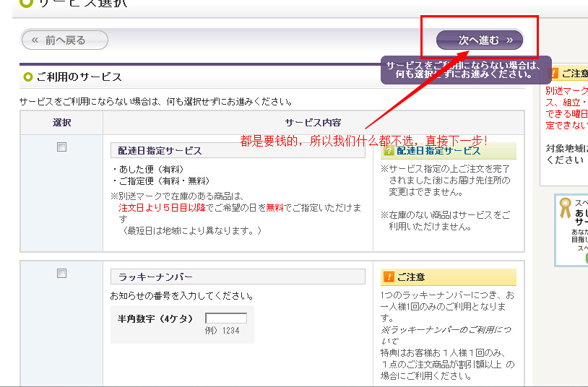Click italic ※ラッキーナンバーのご利用について note

[446, 335]
